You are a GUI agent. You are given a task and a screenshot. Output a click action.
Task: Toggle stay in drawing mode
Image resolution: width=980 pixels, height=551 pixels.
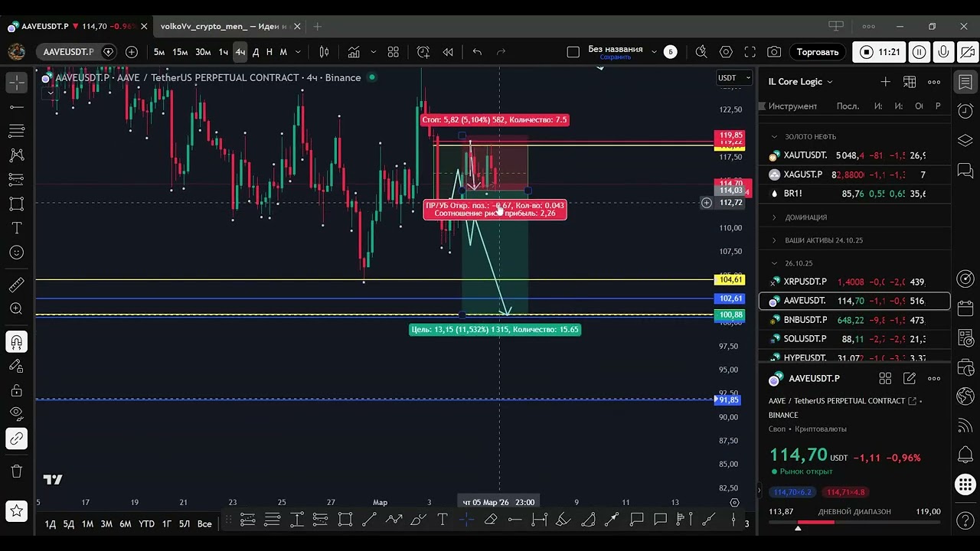point(17,367)
